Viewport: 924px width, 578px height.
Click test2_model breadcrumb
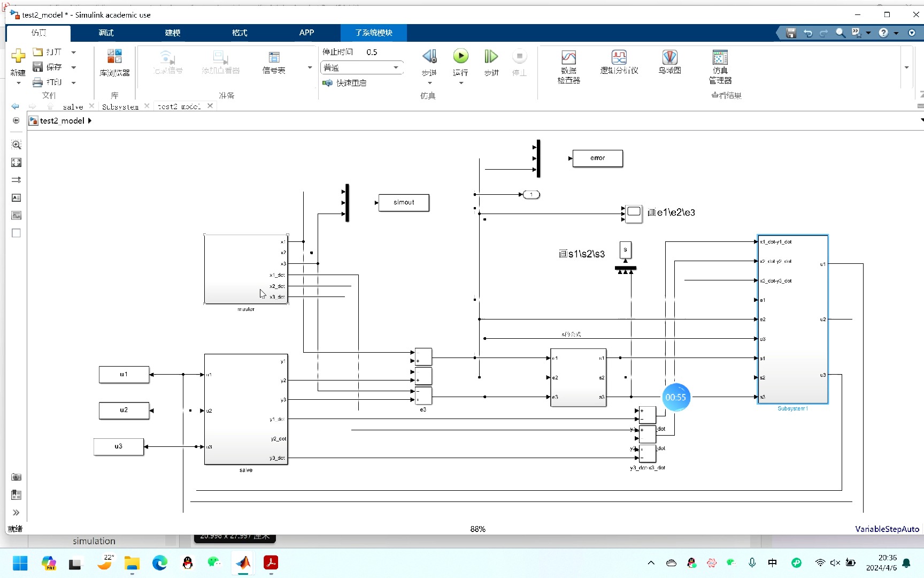click(x=62, y=121)
